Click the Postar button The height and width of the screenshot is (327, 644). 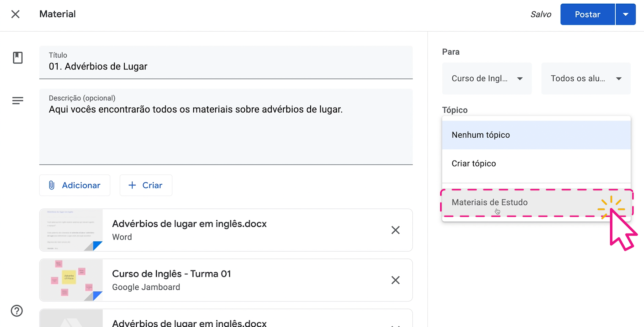pyautogui.click(x=587, y=14)
